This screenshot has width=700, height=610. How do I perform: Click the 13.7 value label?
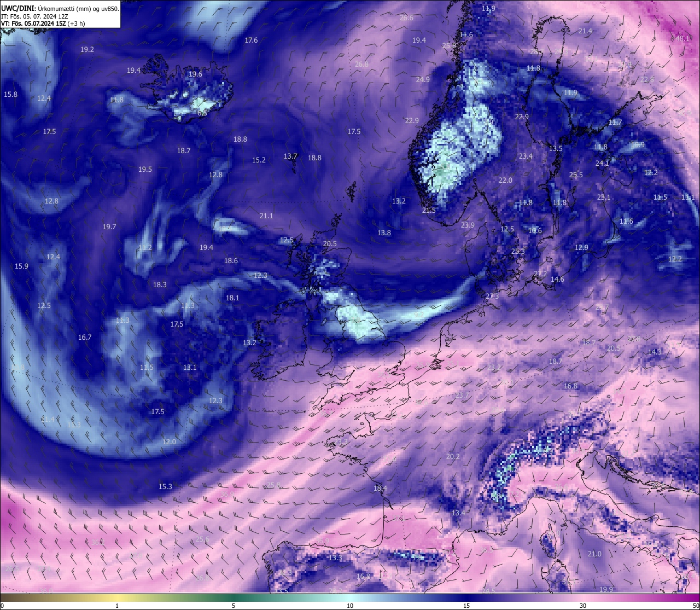coord(290,156)
